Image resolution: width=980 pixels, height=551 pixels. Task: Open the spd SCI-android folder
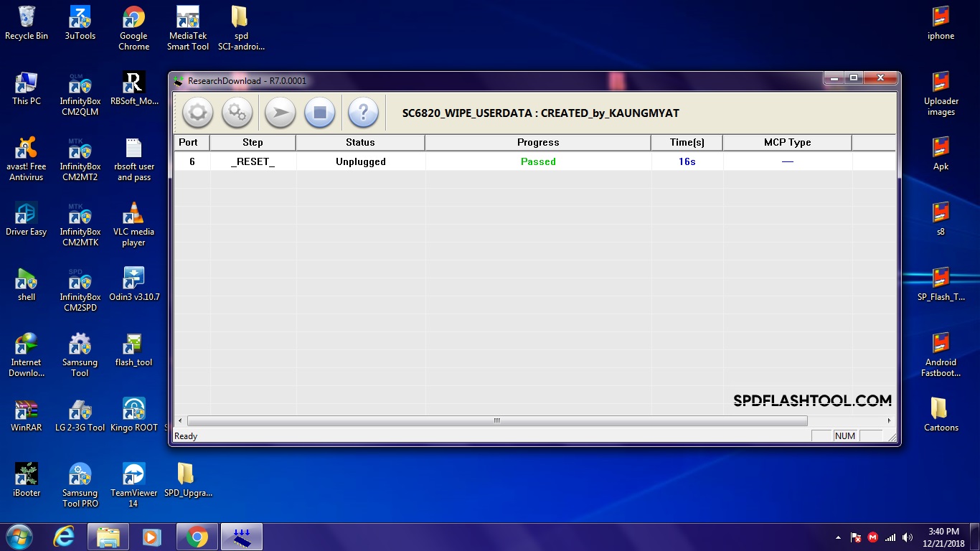pos(241,28)
